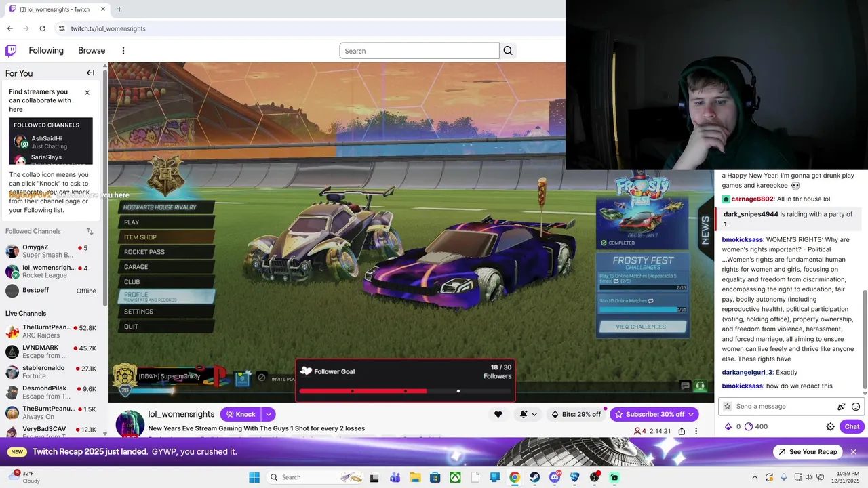868x488 pixels.
Task: Click Follower Goal progress bar
Action: (x=405, y=391)
